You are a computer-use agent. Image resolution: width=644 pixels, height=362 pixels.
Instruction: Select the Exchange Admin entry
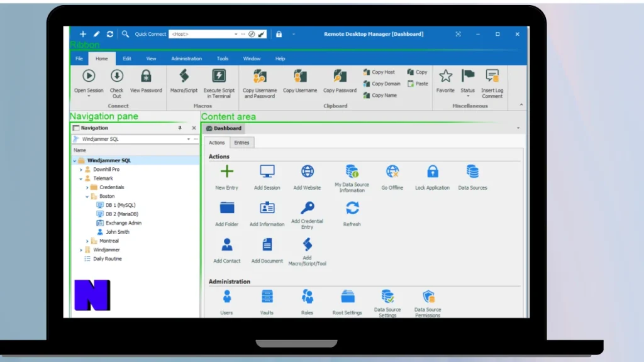tap(119, 223)
